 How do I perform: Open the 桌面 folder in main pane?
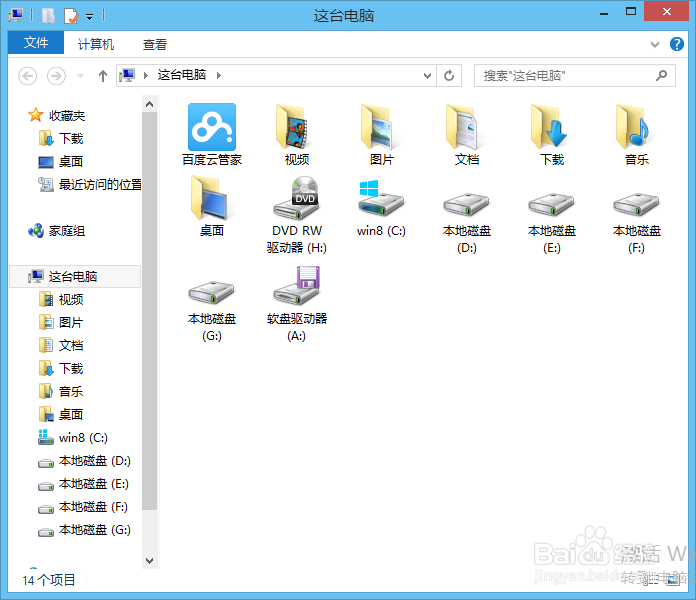(212, 206)
